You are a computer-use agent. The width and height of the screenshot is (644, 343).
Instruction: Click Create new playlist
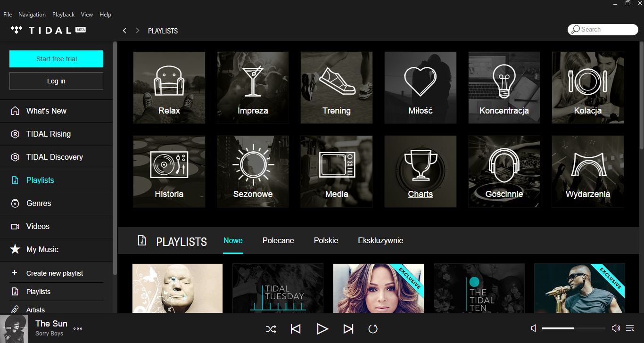tap(56, 273)
